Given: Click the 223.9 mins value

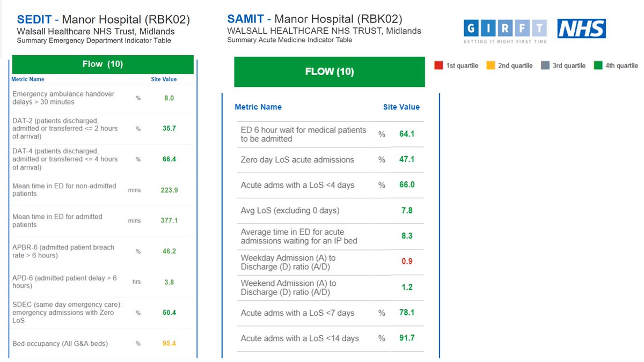Looking at the screenshot, I should click(x=169, y=190).
